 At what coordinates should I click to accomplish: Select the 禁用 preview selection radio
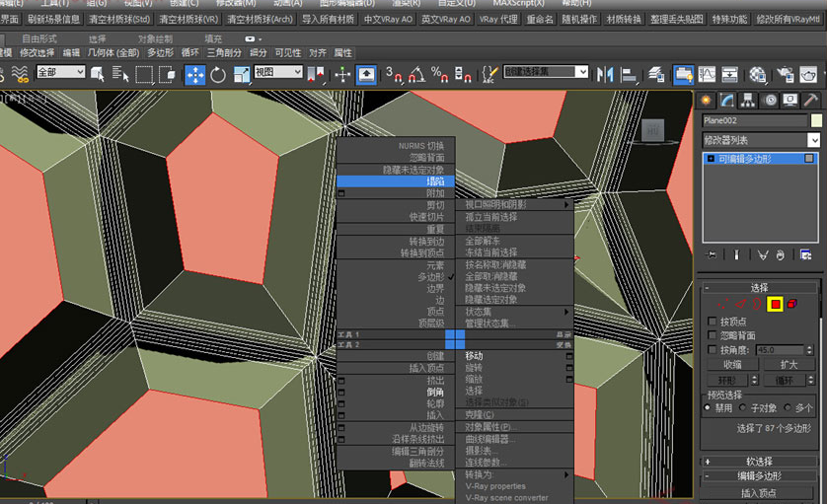click(x=708, y=407)
